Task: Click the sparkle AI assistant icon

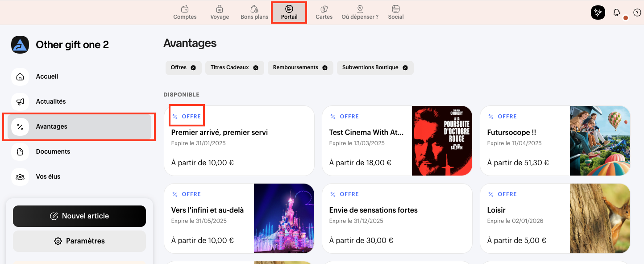Action: tap(598, 13)
